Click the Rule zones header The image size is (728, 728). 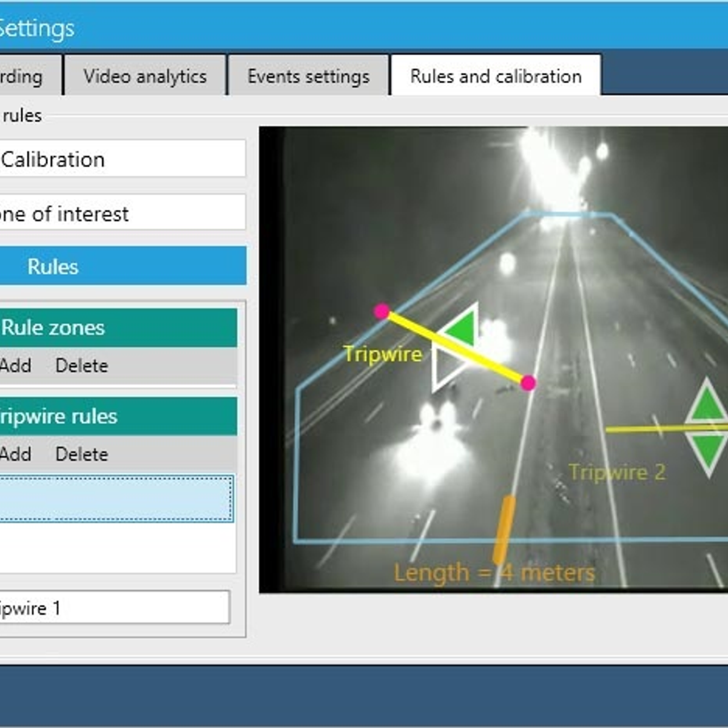[118, 328]
